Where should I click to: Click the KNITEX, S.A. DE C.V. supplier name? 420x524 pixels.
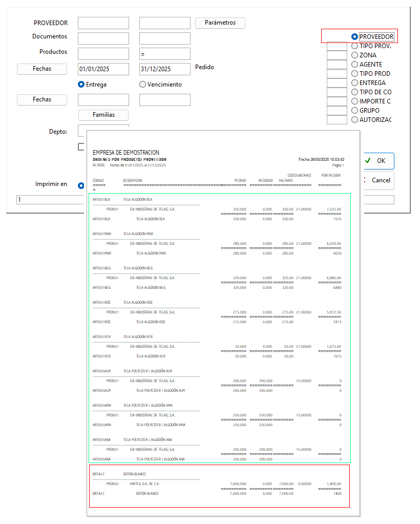click(144, 484)
